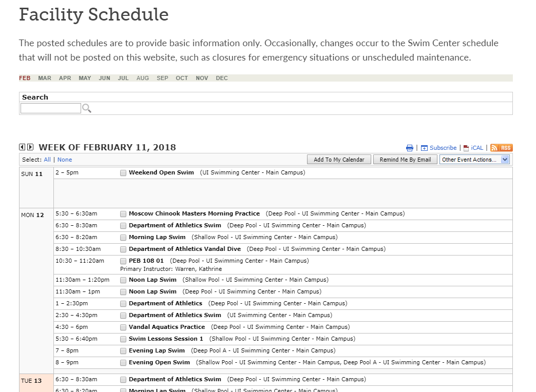The width and height of the screenshot is (536, 392).
Task: Go to the OCT month tab
Action: point(182,78)
